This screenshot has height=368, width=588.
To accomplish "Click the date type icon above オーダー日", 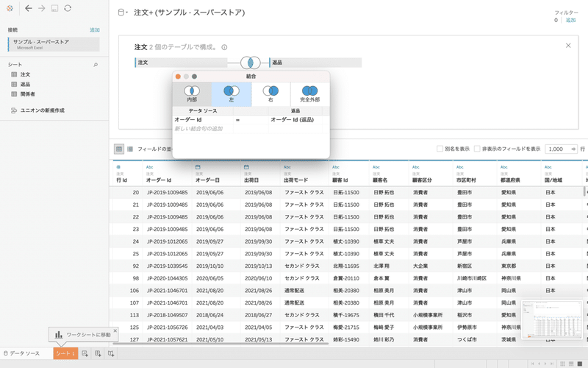I will click(x=198, y=167).
